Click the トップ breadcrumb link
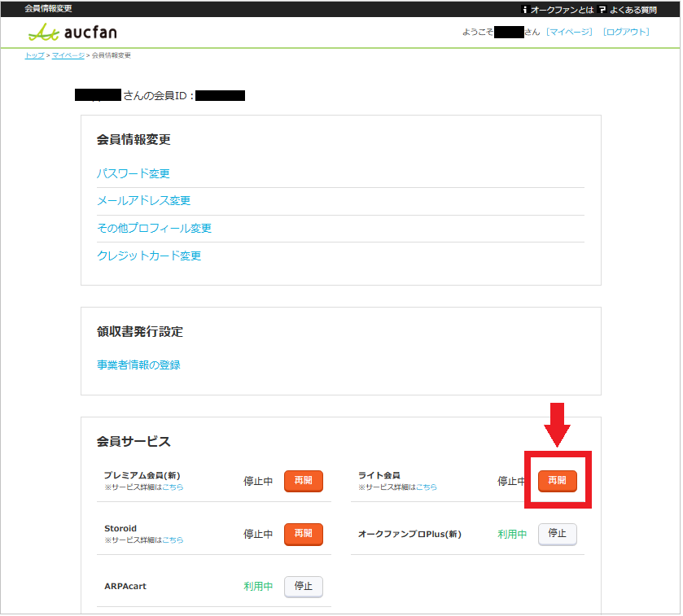 tap(34, 55)
